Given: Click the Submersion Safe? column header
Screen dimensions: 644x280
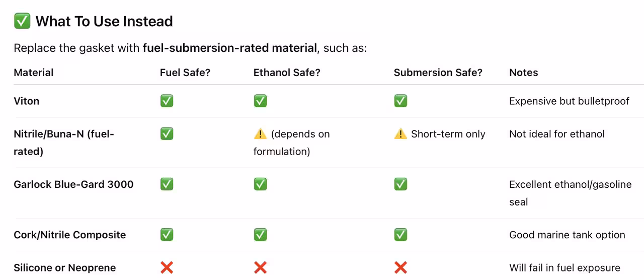Looking at the screenshot, I should point(438,73).
